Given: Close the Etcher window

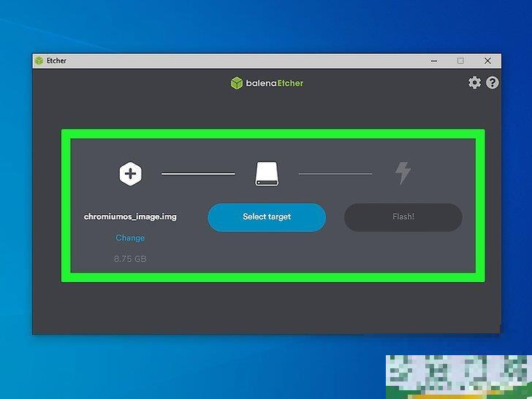Looking at the screenshot, I should pos(487,61).
